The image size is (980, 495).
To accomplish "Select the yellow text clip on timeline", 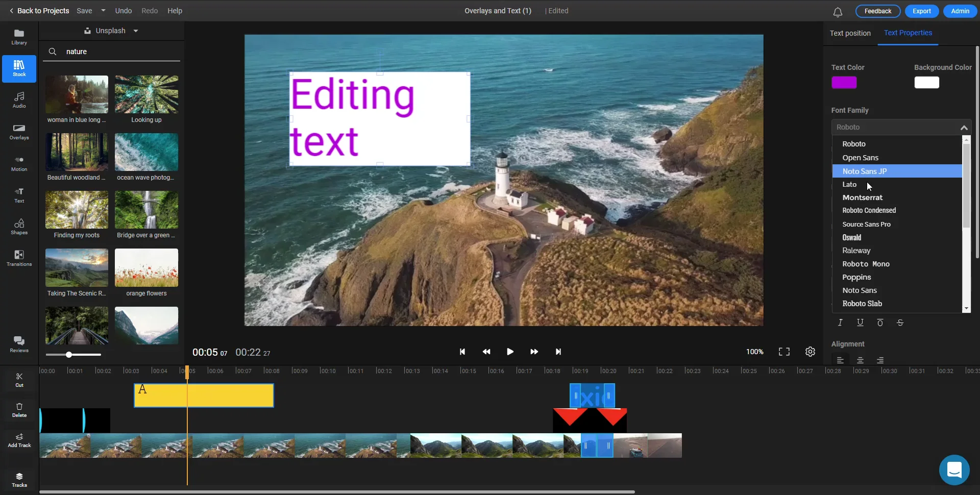I will (204, 395).
